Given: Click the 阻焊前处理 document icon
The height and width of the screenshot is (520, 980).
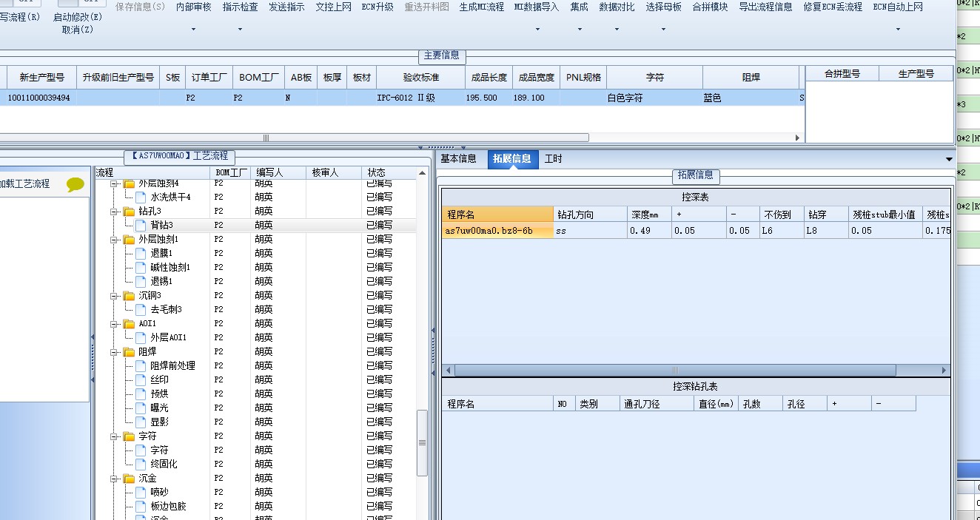Looking at the screenshot, I should click(141, 366).
